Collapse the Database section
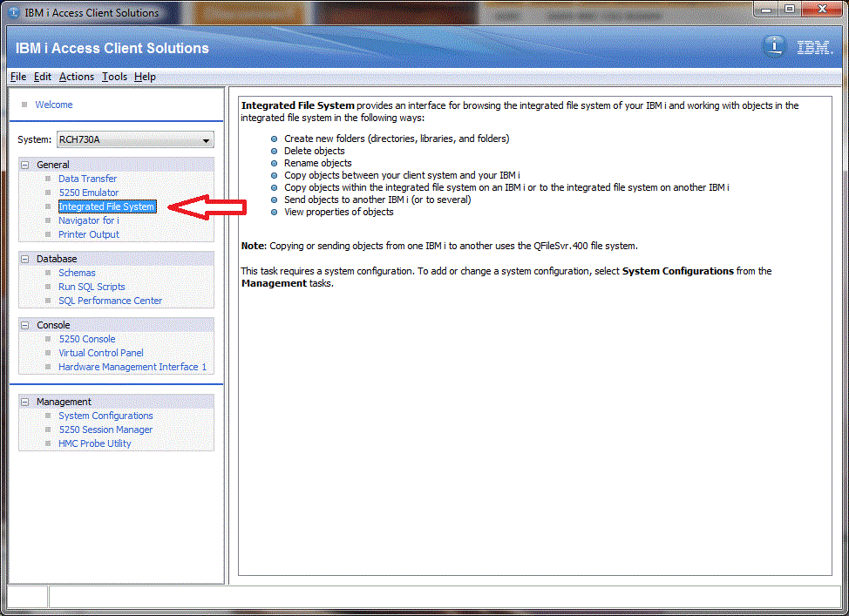849x616 pixels. [x=24, y=258]
